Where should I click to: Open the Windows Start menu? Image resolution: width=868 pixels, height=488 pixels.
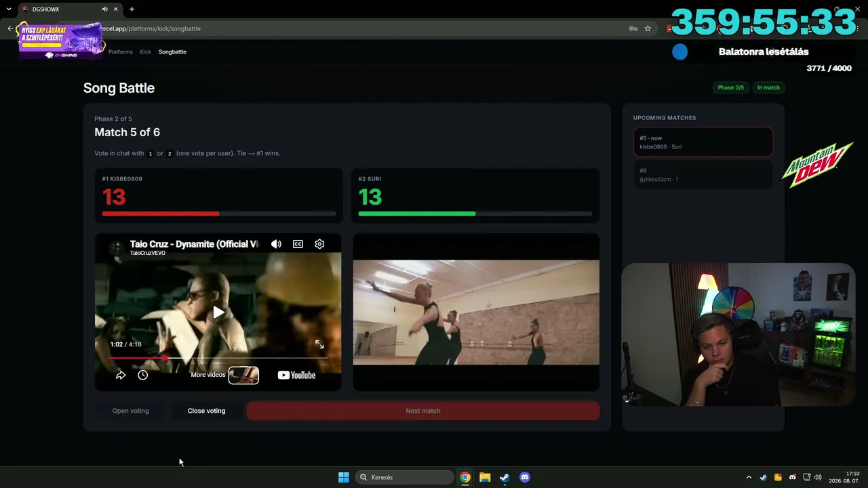344,477
